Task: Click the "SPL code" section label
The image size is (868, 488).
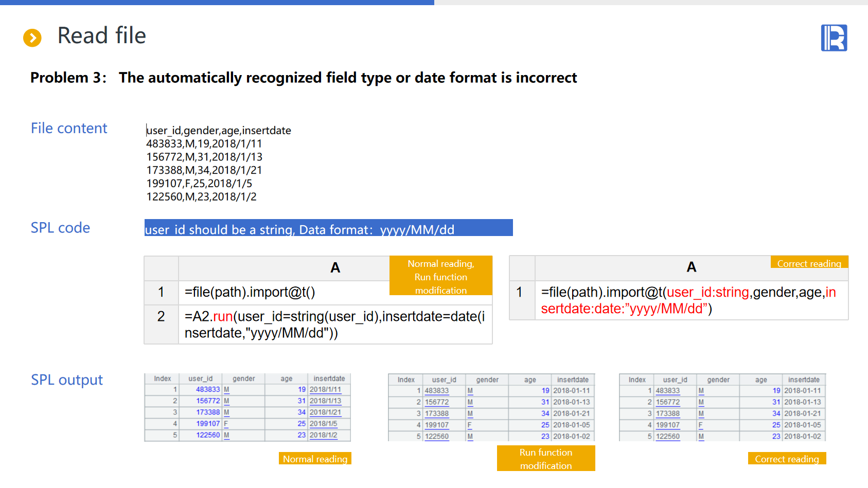Action: pyautogui.click(x=60, y=228)
